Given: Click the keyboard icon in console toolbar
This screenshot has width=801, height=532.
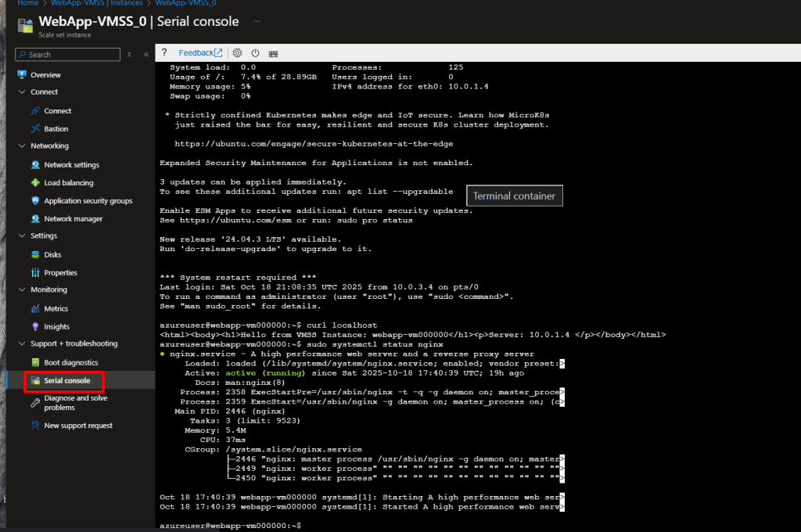Looking at the screenshot, I should point(273,53).
